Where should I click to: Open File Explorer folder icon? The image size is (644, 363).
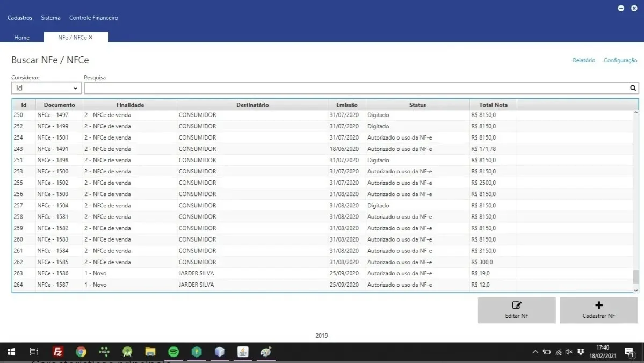coord(150,352)
